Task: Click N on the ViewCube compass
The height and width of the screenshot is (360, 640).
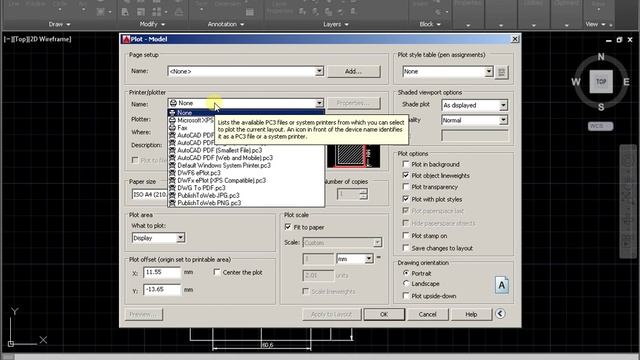Action: [x=601, y=57]
